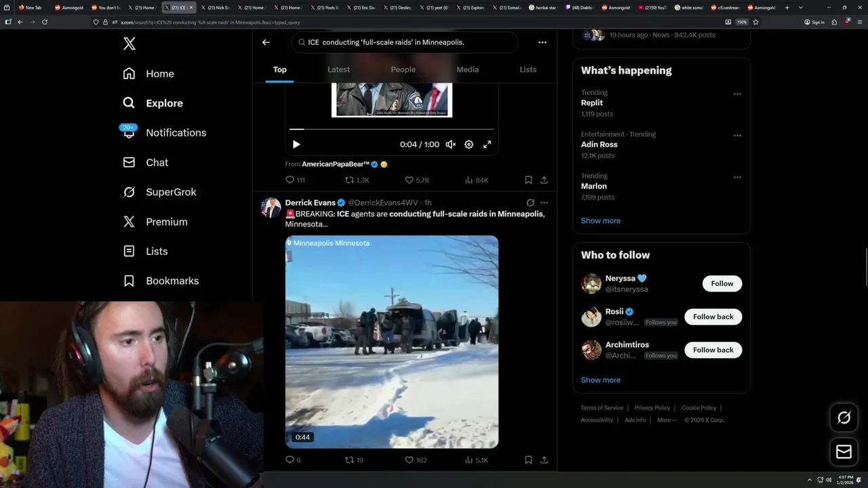Open Derrick Evans display name link
This screenshot has height=488, width=868.
point(310,203)
